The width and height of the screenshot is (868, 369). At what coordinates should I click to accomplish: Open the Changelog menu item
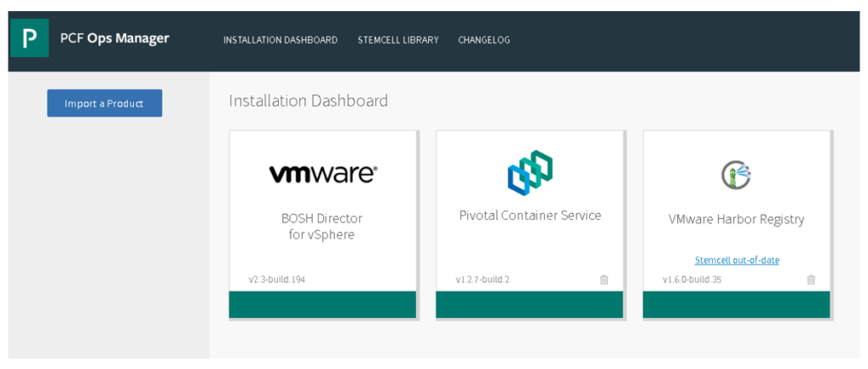(484, 40)
